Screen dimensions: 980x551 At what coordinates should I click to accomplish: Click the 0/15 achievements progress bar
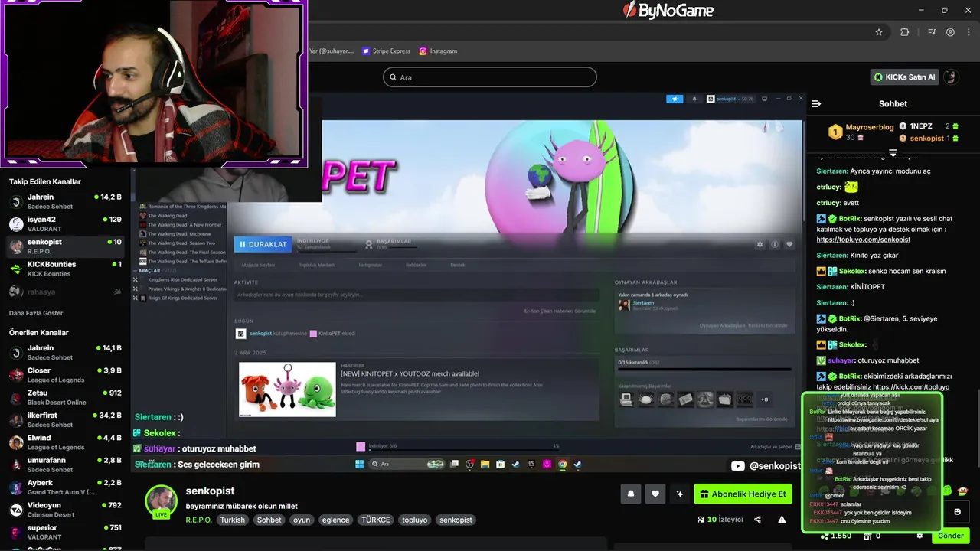[x=703, y=370]
